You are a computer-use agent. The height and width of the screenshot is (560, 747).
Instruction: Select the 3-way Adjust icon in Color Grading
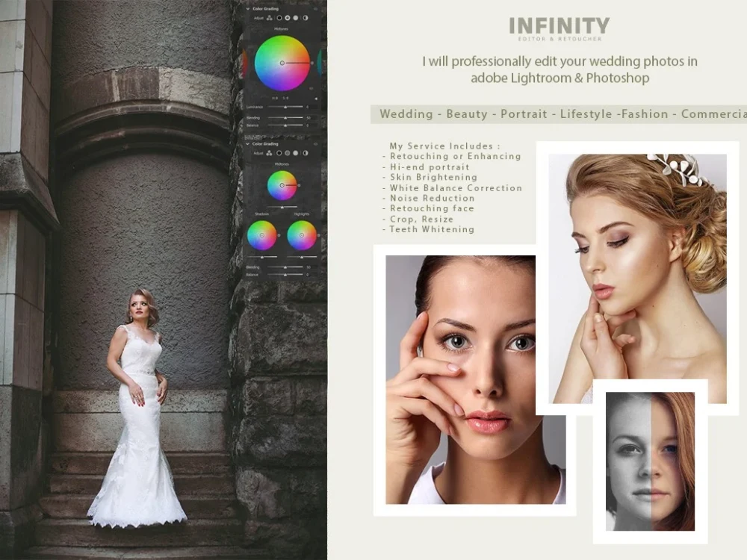[269, 18]
